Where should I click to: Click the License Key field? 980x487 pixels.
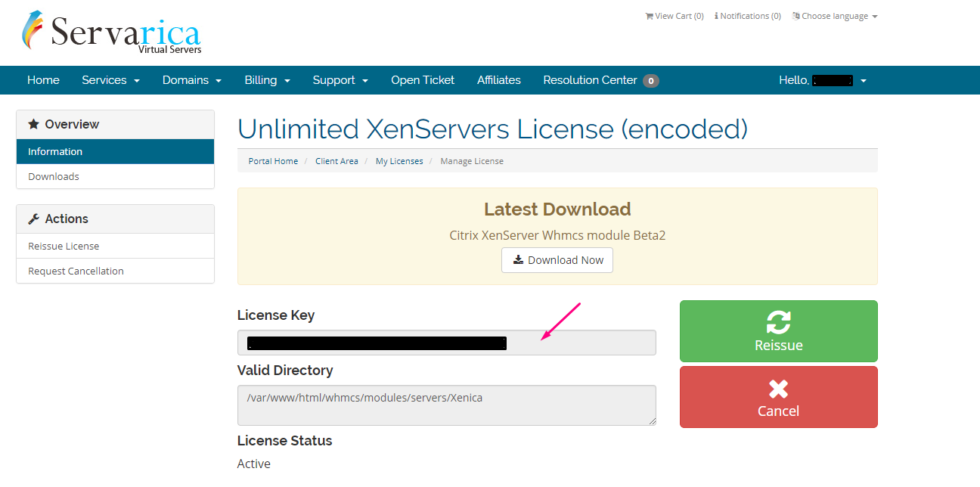pyautogui.click(x=447, y=343)
